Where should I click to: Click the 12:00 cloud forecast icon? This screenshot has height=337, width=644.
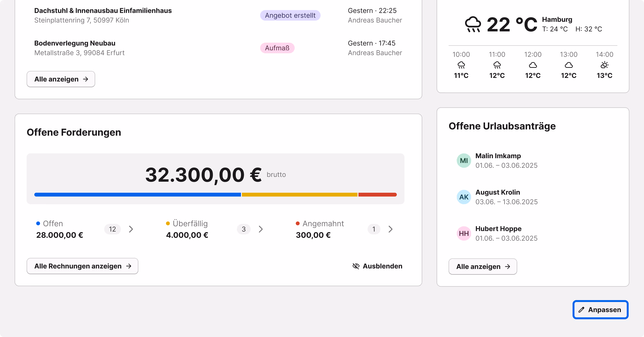pyautogui.click(x=533, y=65)
